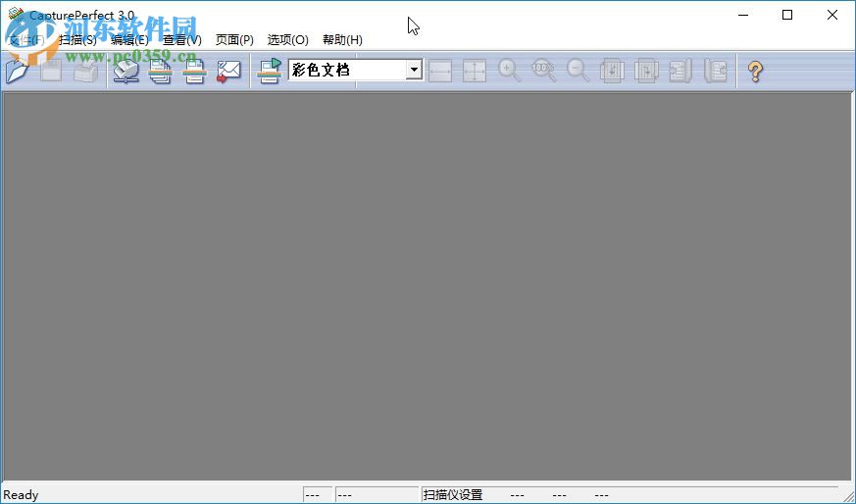Close the CapturePerfect window
This screenshot has height=504, width=856.
click(x=832, y=16)
